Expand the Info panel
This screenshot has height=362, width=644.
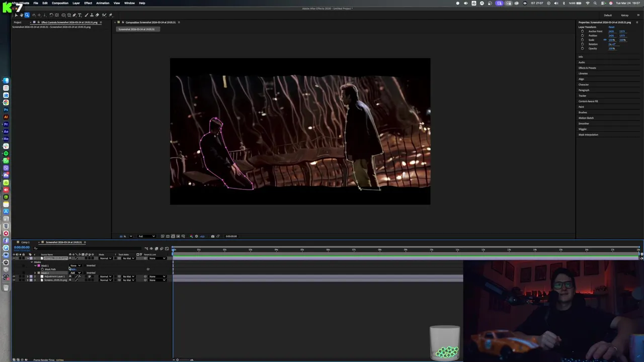click(x=581, y=57)
